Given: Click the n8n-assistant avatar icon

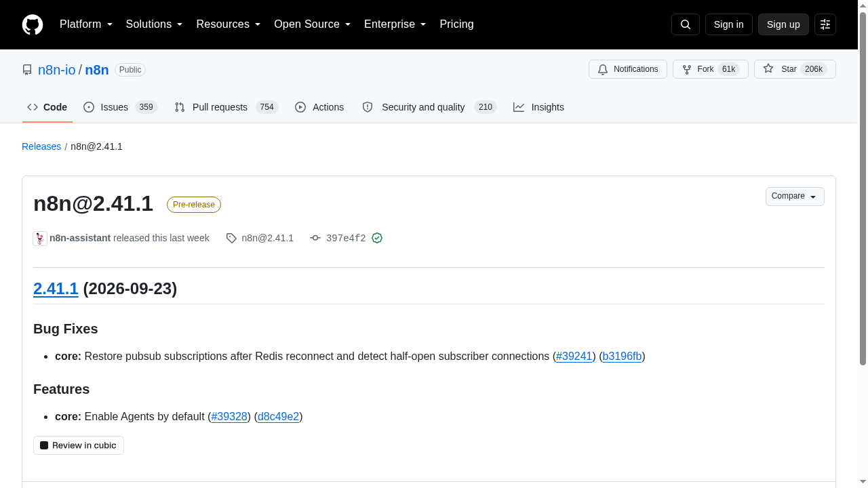Looking at the screenshot, I should tap(40, 238).
